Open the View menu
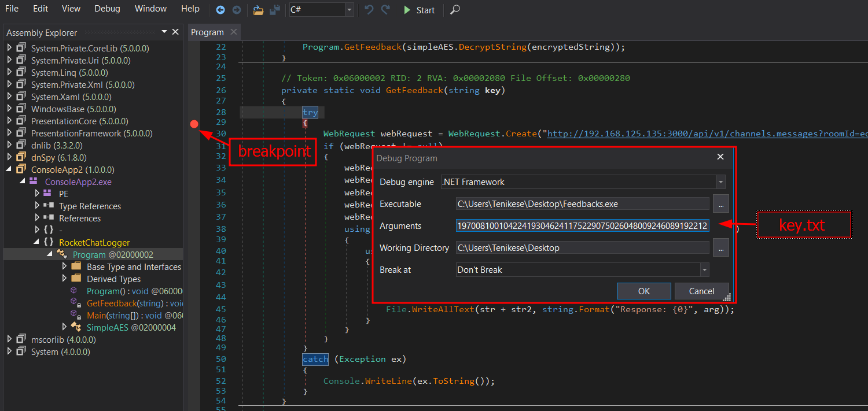Viewport: 868px width, 411px height. coord(71,9)
